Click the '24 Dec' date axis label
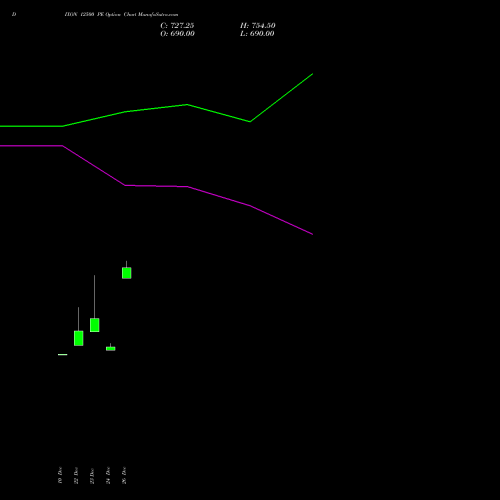The image size is (500, 500). tap(108, 475)
